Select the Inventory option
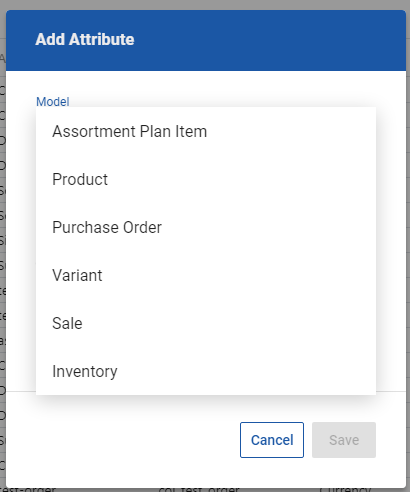 click(x=206, y=371)
